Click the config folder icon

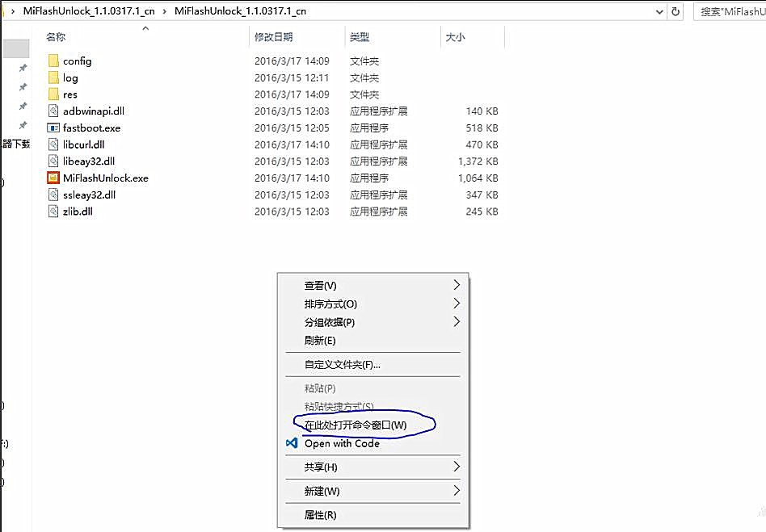tap(54, 61)
